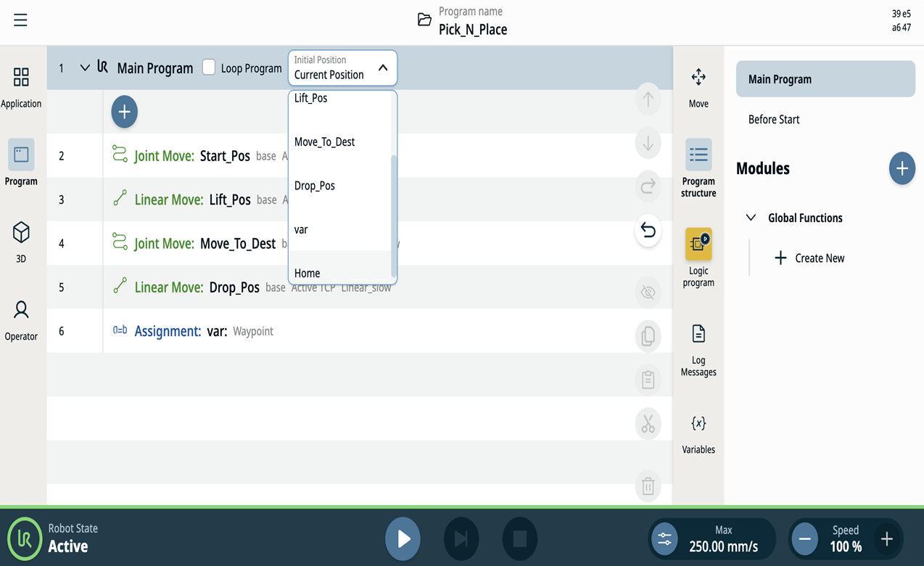
Task: Collapse the Initial Position dropdown
Action: tap(383, 67)
